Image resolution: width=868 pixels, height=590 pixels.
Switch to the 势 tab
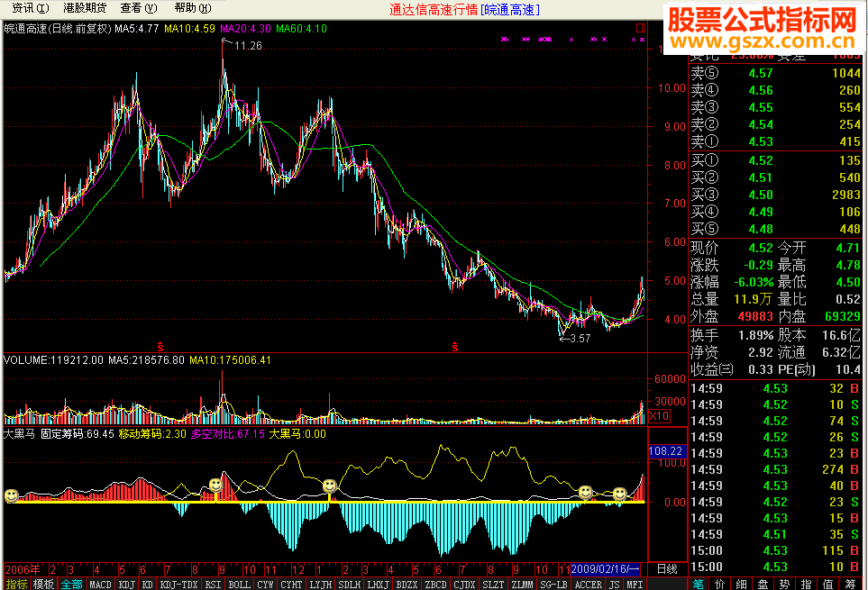[784, 584]
